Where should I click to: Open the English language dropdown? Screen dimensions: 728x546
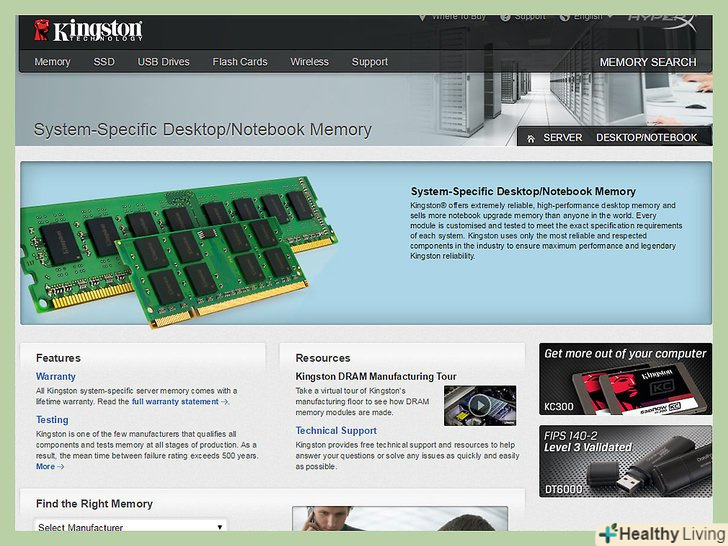(x=592, y=18)
